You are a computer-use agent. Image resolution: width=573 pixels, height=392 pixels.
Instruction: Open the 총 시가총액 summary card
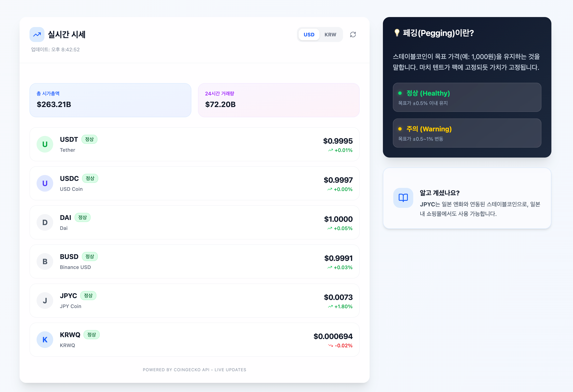pyautogui.click(x=111, y=100)
